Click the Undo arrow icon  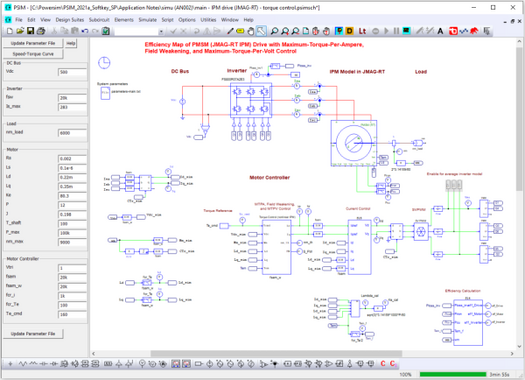coord(85,31)
